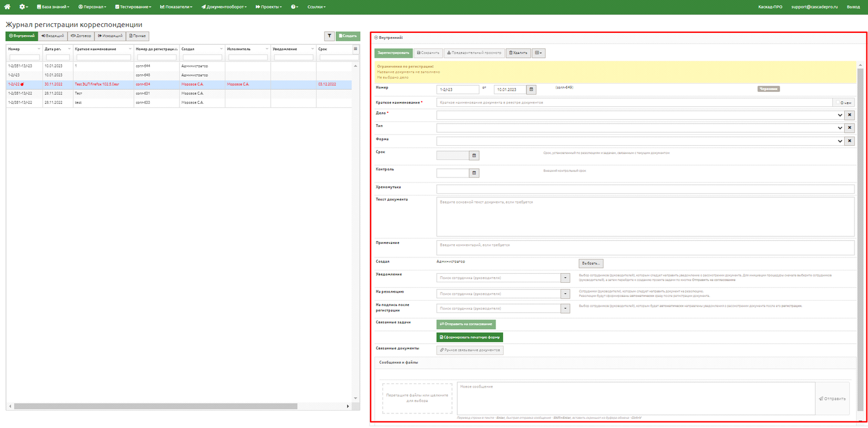Click the form panel vertical scrollbar
The image size is (868, 428).
(860, 240)
